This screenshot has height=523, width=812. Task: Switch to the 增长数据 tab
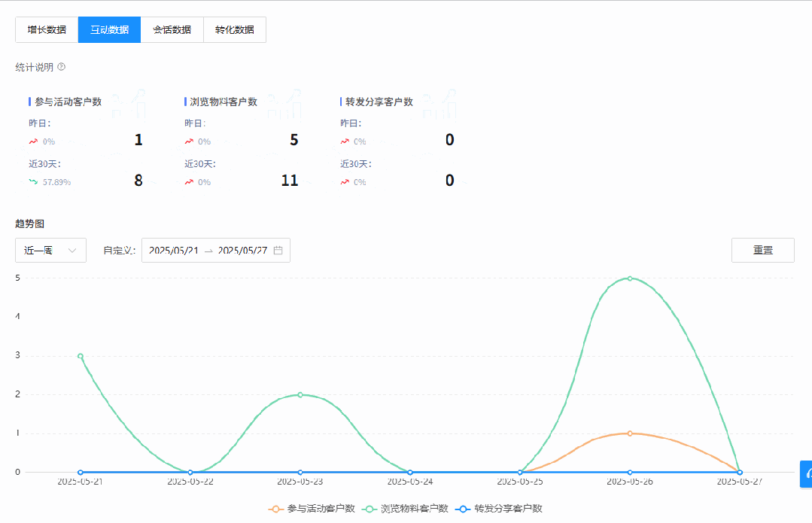(x=47, y=30)
